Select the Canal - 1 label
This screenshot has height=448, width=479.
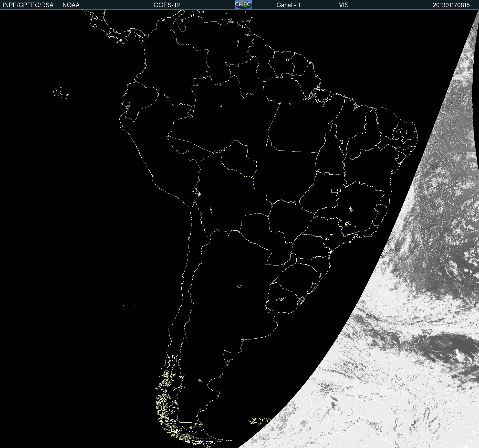tap(288, 5)
